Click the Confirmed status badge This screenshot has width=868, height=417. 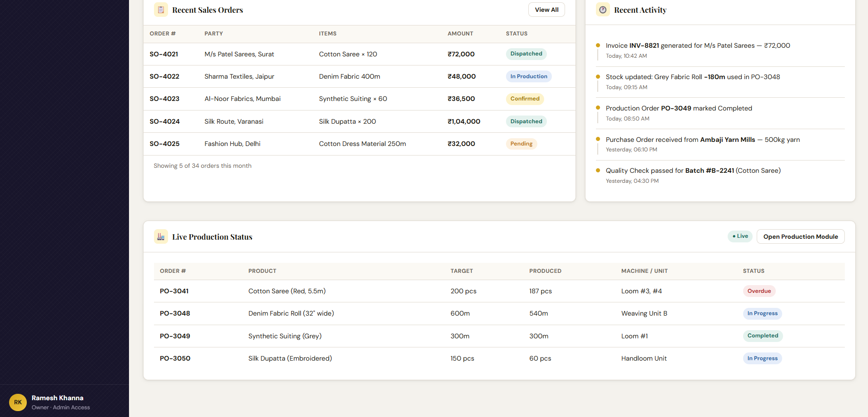pos(525,99)
